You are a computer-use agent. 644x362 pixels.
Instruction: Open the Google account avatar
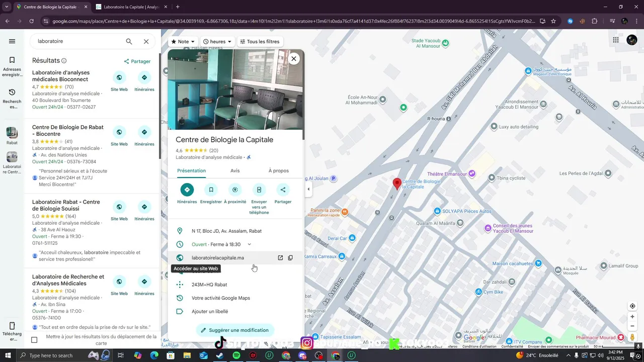(x=632, y=40)
